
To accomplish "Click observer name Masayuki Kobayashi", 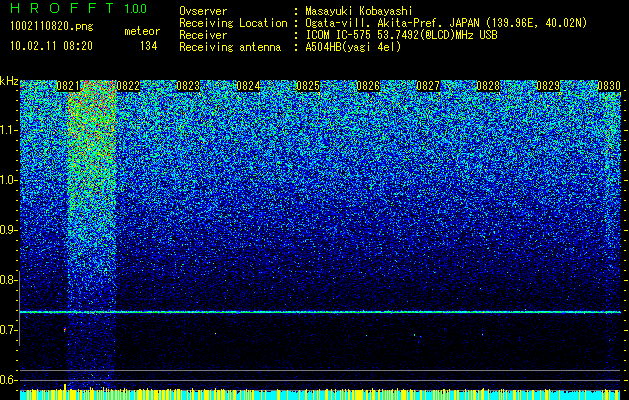I will coord(359,11).
